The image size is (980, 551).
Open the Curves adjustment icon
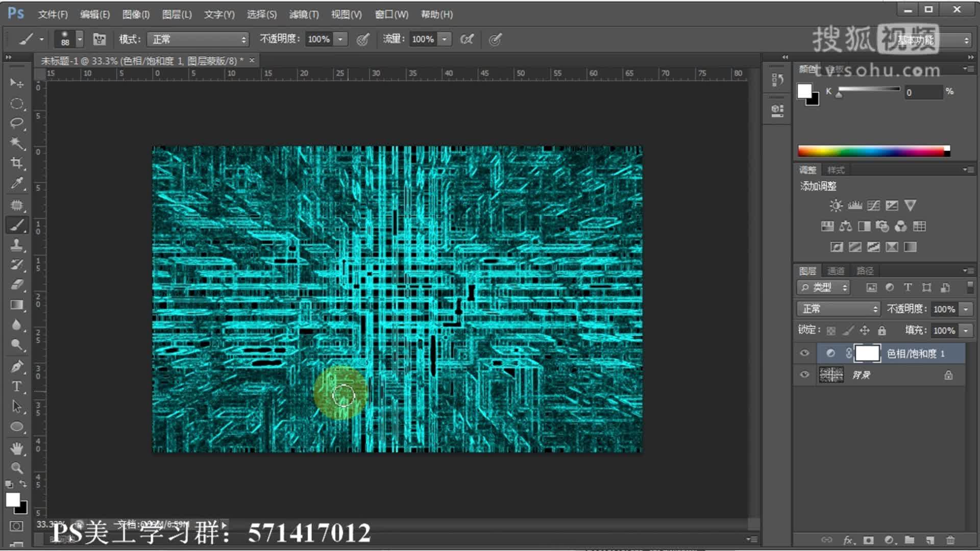(874, 205)
